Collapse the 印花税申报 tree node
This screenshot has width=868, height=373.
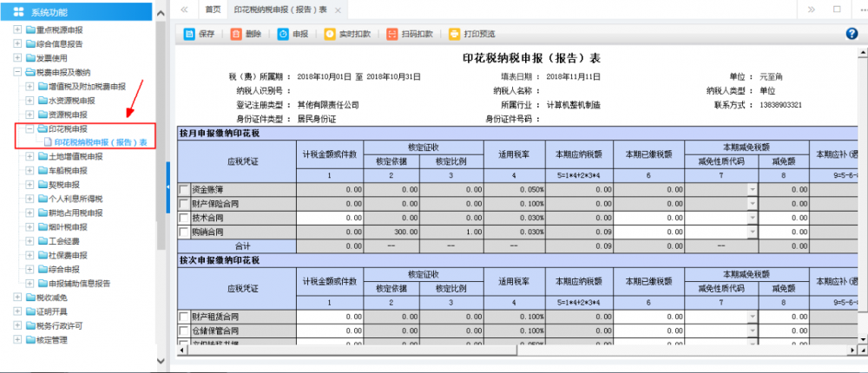(x=30, y=129)
